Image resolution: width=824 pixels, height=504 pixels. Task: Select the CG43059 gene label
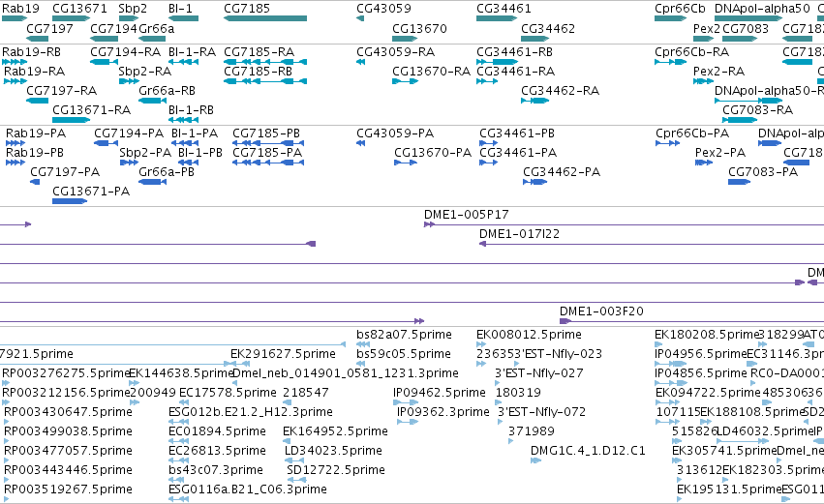point(383,9)
